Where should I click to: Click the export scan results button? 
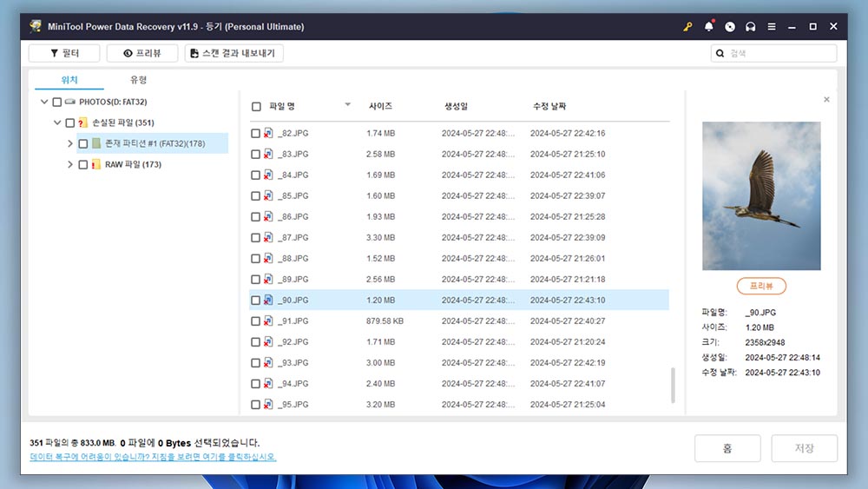234,53
